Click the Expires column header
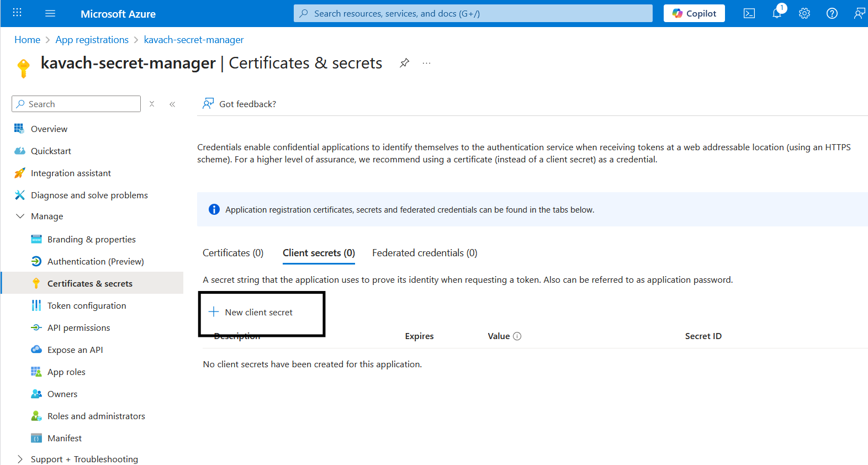 pos(419,336)
